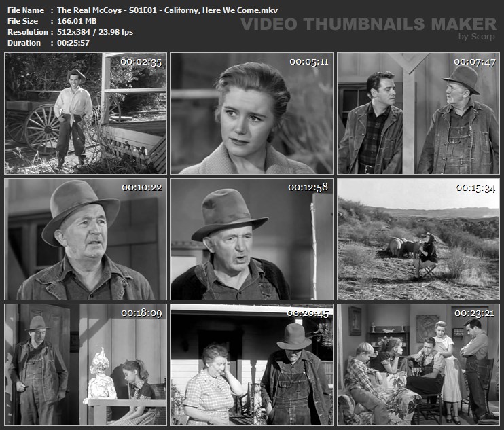Select the resolution value 512x384 / 23.98 fps
Screen dimensions: 504x430
pyautogui.click(x=95, y=32)
